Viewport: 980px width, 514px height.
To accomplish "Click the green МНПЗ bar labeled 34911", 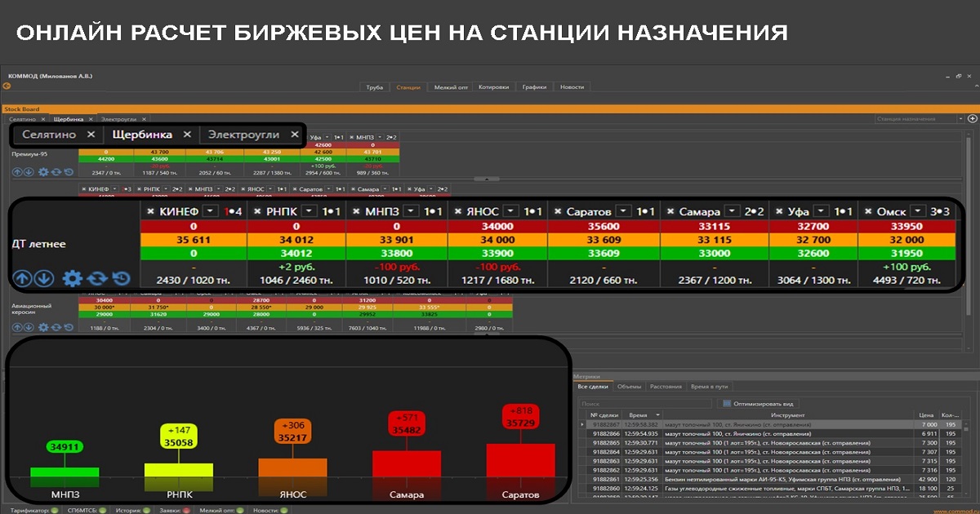I will click(x=65, y=472).
